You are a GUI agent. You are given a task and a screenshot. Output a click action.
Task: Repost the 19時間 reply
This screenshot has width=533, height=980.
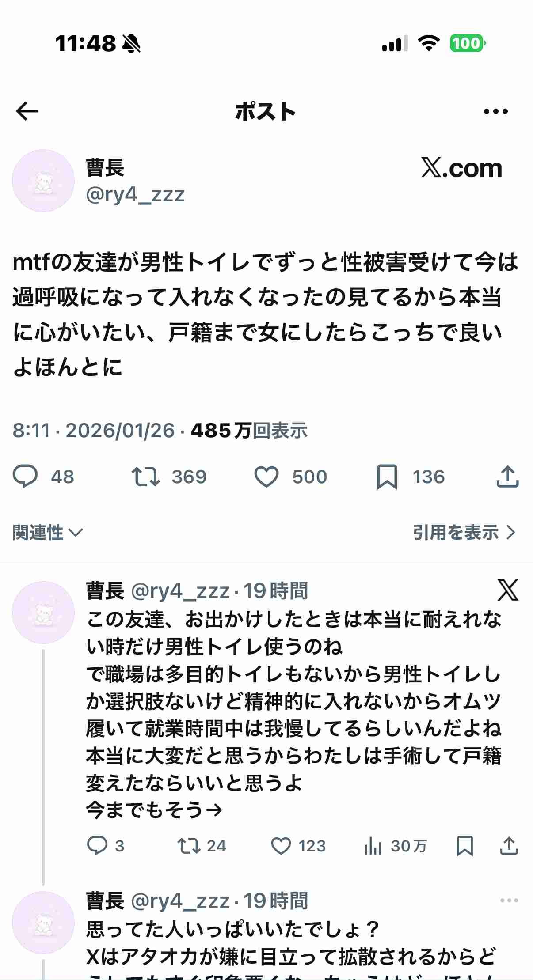click(188, 846)
